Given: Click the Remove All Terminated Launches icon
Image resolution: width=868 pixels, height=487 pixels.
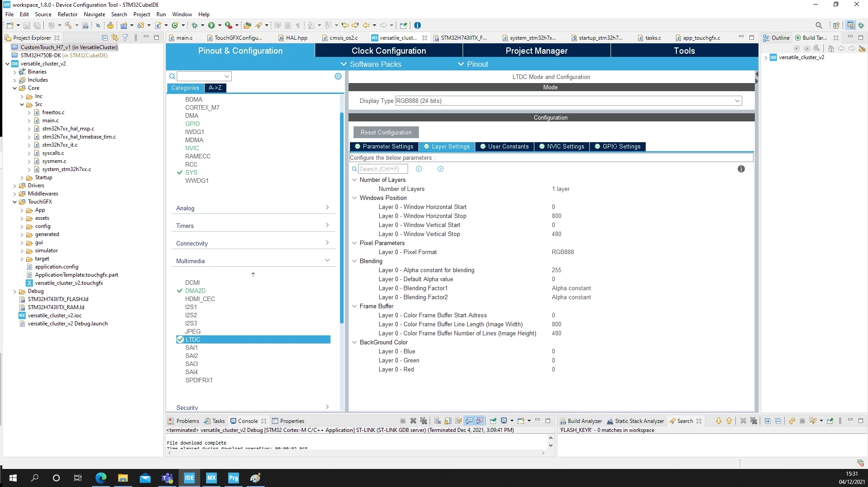Looking at the screenshot, I should (423, 421).
